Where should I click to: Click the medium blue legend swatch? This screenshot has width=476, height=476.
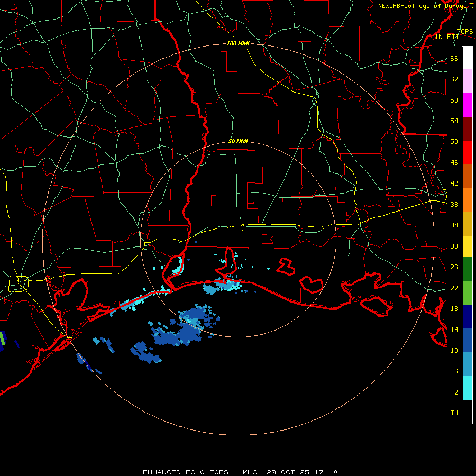click(467, 340)
